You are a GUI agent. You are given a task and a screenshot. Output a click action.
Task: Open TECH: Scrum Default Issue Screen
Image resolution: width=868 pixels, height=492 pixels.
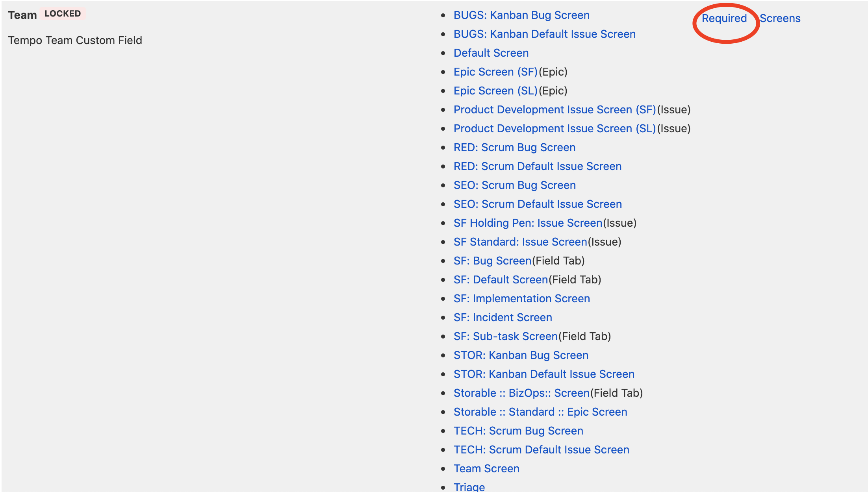pos(541,450)
